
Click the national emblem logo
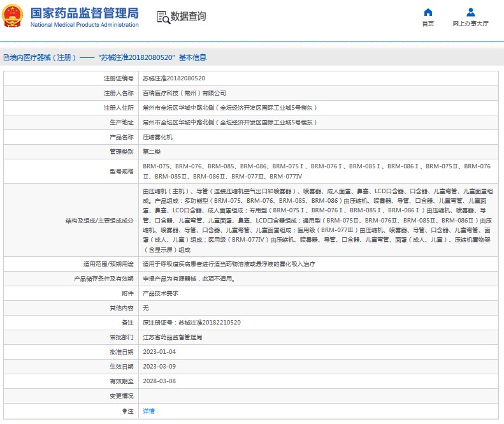pos(13,16)
